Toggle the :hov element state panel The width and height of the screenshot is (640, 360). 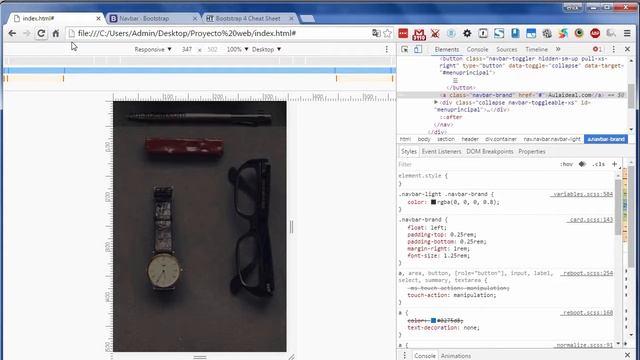pos(566,164)
